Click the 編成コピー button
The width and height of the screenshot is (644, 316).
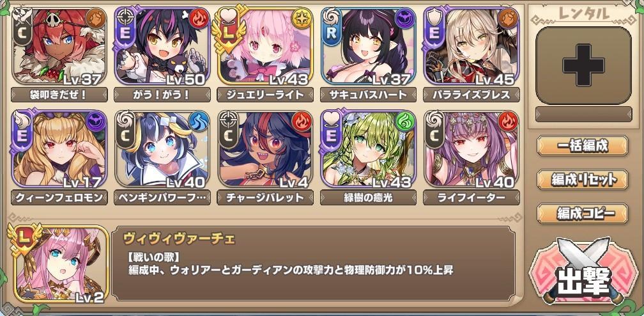pos(583,213)
